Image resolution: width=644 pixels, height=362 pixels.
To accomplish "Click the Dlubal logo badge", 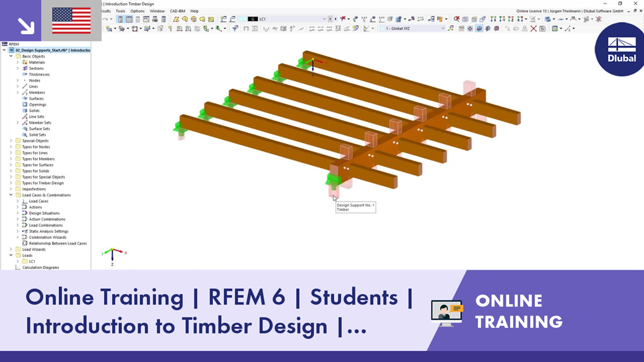I will pyautogui.click(x=620, y=50).
